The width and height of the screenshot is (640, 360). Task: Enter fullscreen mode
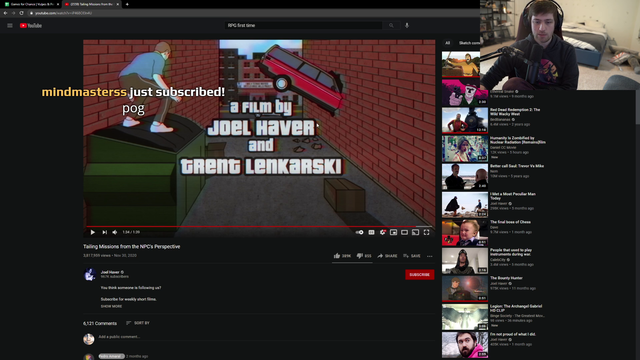(x=427, y=232)
